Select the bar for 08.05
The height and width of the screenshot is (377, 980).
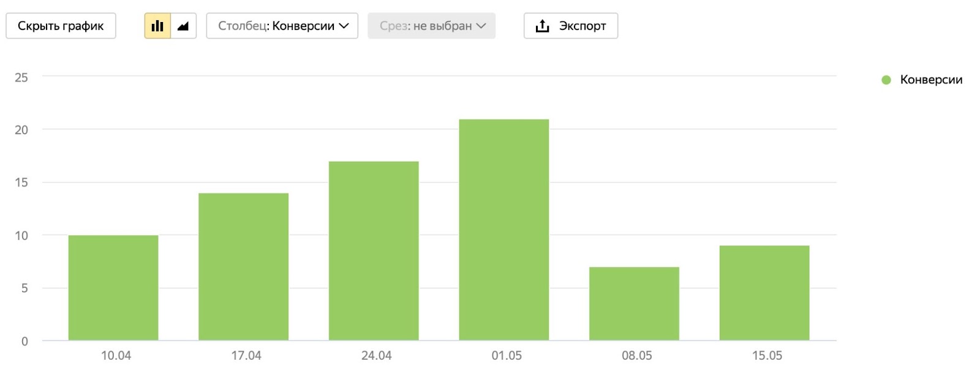634,304
